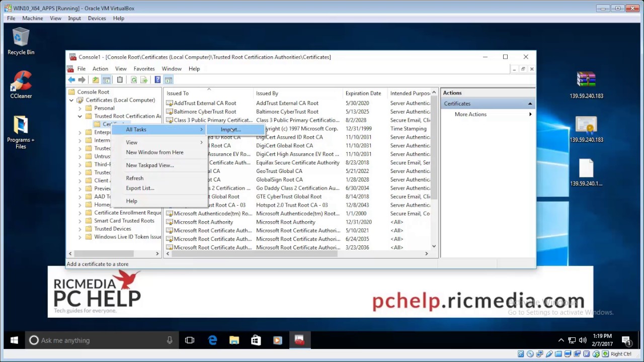
Task: Sort by the Issued By column header
Action: [x=298, y=93]
